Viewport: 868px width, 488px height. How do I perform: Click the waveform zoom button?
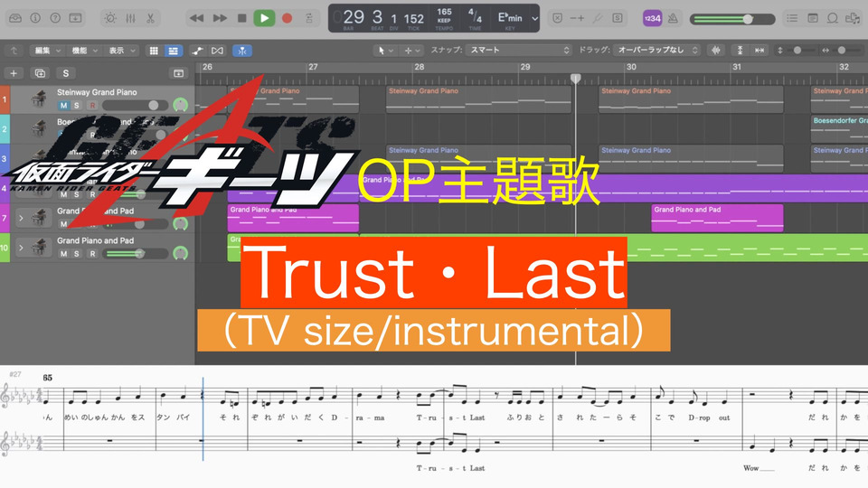716,51
